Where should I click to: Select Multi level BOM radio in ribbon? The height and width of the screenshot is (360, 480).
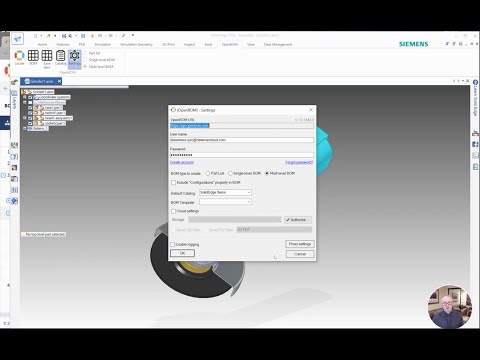coord(85,67)
